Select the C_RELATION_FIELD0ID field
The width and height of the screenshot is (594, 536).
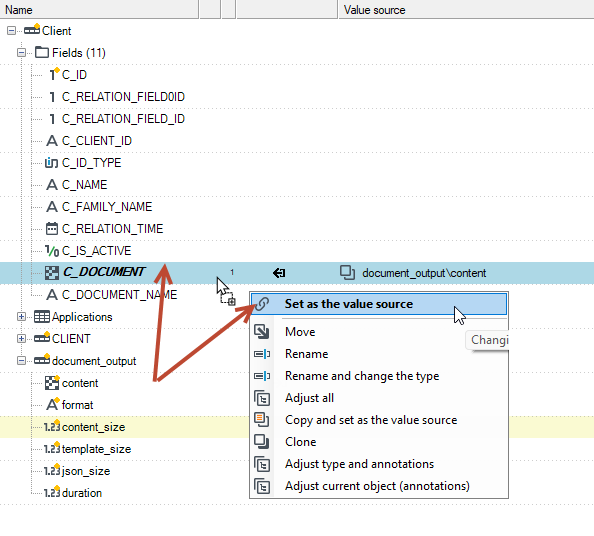[x=123, y=97]
